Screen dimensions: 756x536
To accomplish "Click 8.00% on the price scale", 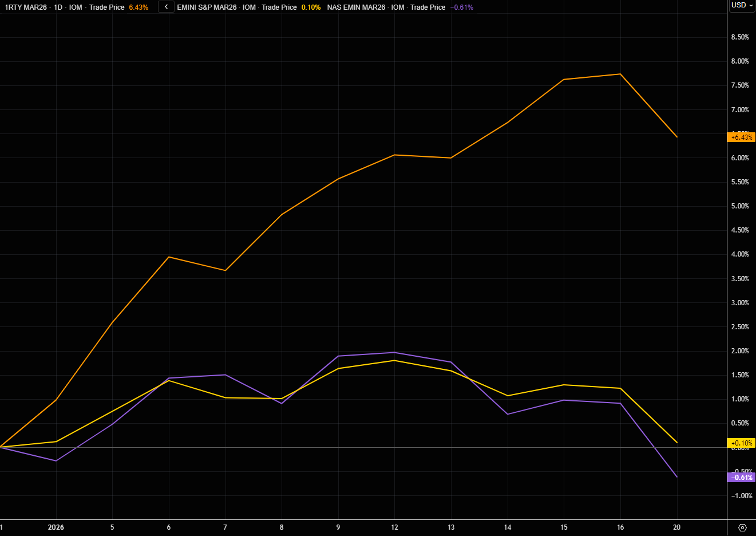I will (739, 61).
